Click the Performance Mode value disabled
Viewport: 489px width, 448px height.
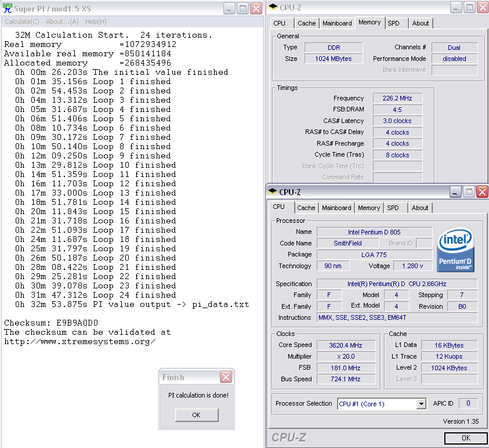(454, 59)
